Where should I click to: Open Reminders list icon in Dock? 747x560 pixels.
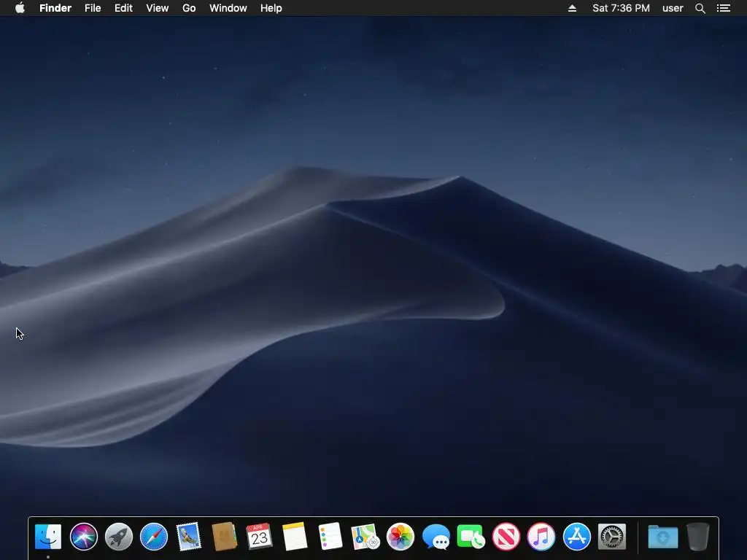tap(330, 537)
